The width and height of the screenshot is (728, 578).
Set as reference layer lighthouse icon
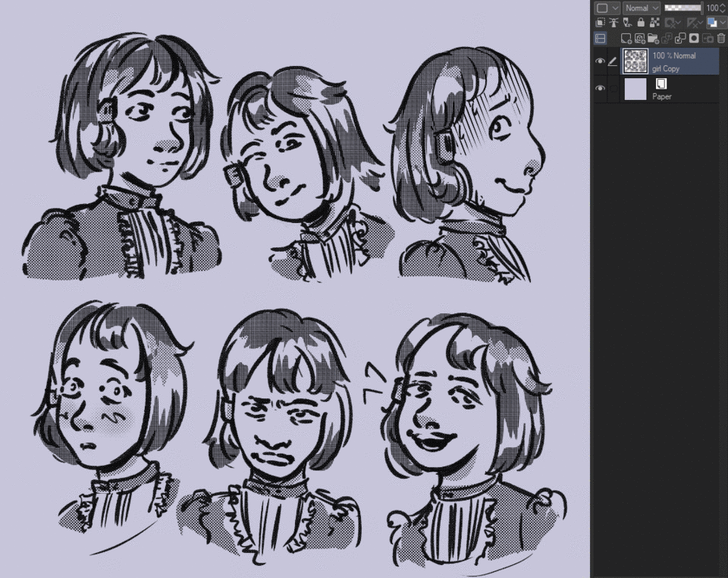pyautogui.click(x=613, y=22)
